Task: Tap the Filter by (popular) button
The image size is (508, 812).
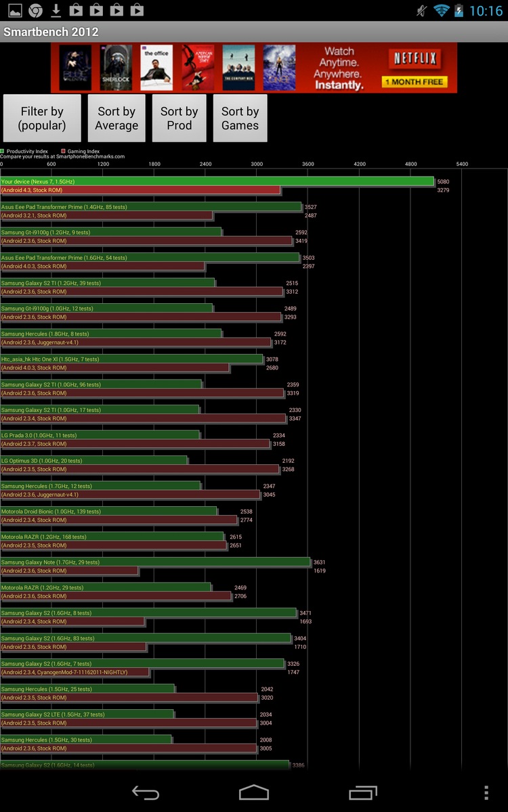Action: (x=42, y=118)
